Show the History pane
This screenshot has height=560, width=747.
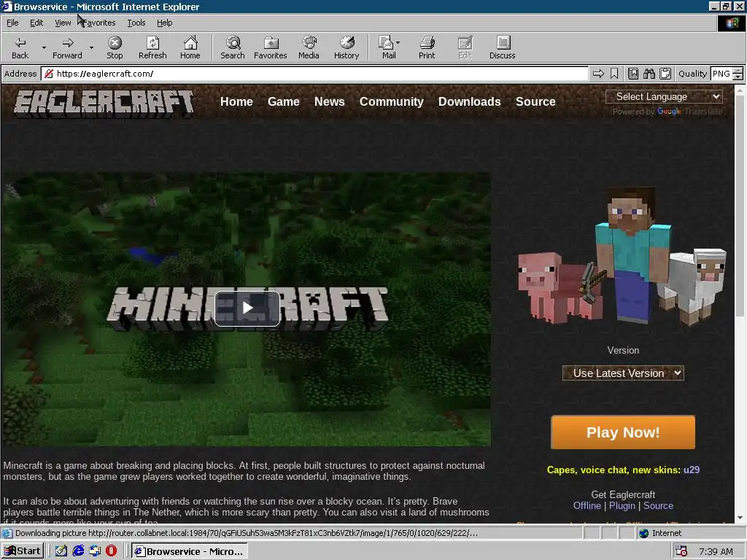pos(347,47)
